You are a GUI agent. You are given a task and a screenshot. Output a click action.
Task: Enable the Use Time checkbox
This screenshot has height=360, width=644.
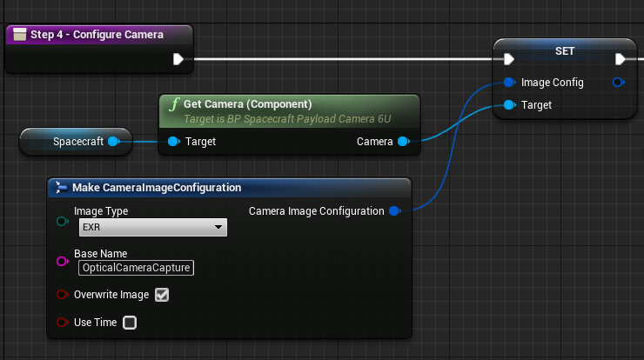[130, 323]
